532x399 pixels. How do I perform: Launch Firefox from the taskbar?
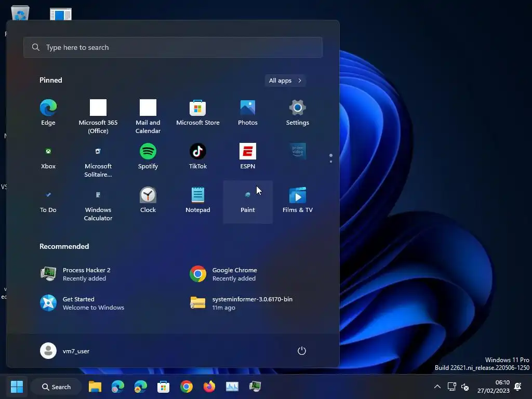pyautogui.click(x=209, y=387)
